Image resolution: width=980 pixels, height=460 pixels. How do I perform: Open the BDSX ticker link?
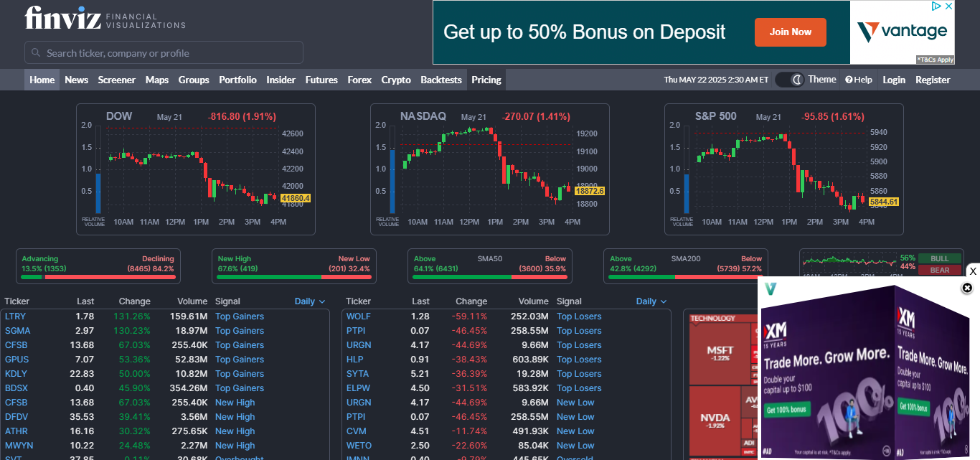[x=17, y=388]
